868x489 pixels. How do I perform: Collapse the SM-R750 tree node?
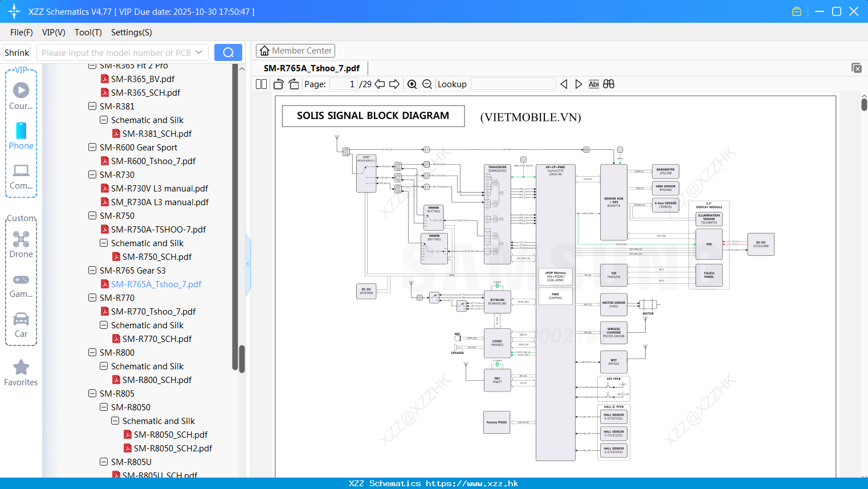click(92, 215)
